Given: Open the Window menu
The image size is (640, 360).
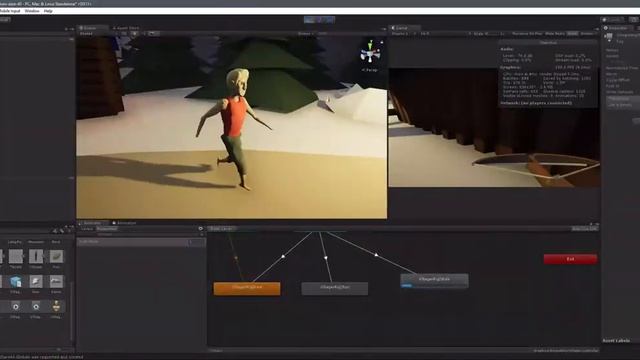Looking at the screenshot, I should click(32, 11).
